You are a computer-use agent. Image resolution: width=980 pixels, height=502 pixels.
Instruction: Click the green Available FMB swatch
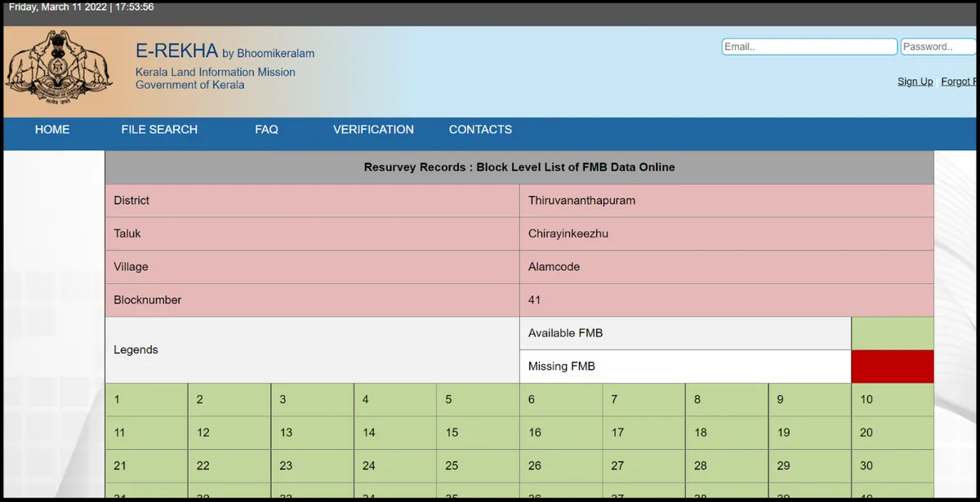tap(892, 334)
